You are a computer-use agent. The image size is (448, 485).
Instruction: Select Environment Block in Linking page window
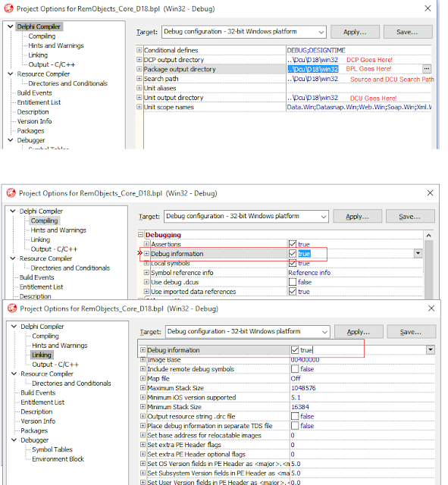[58, 459]
